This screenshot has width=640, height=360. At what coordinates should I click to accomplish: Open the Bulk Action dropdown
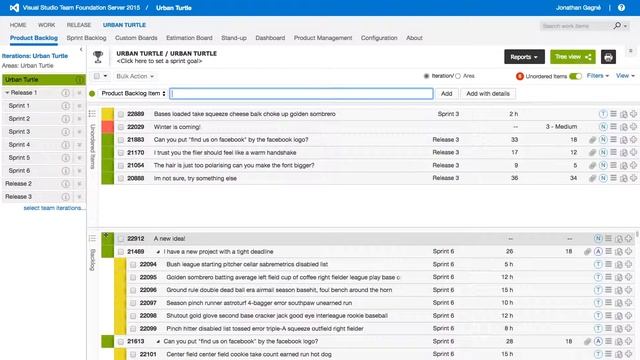pos(135,76)
